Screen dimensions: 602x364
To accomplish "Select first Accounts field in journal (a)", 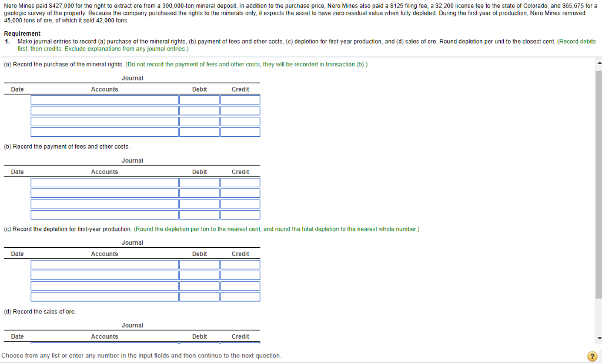I will 105,100.
